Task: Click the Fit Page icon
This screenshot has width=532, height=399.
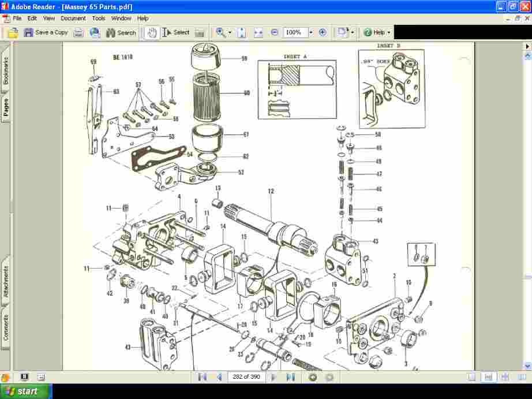Action: (242, 32)
